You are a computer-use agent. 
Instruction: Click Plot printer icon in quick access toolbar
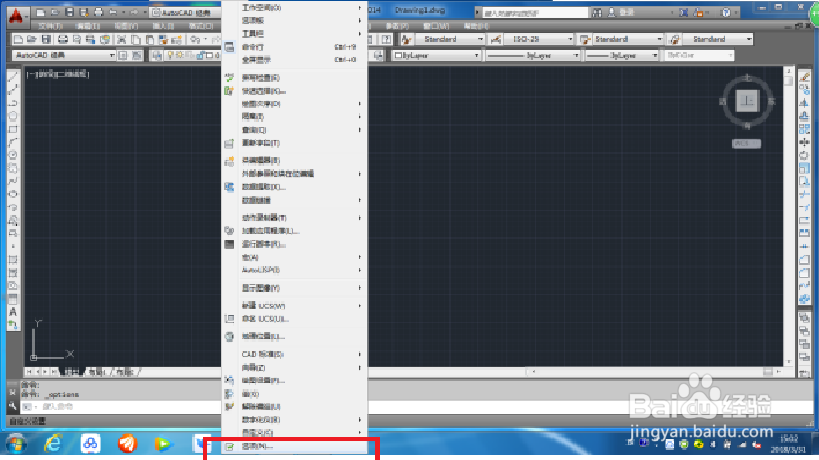point(98,13)
